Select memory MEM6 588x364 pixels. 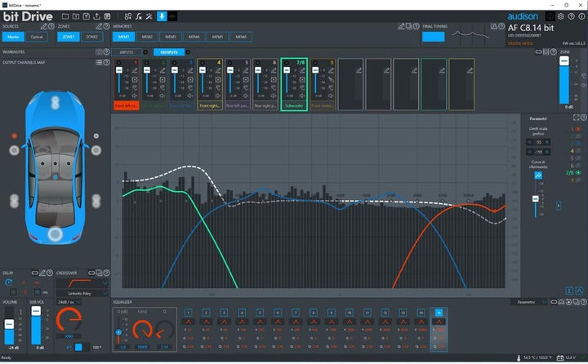click(x=241, y=37)
